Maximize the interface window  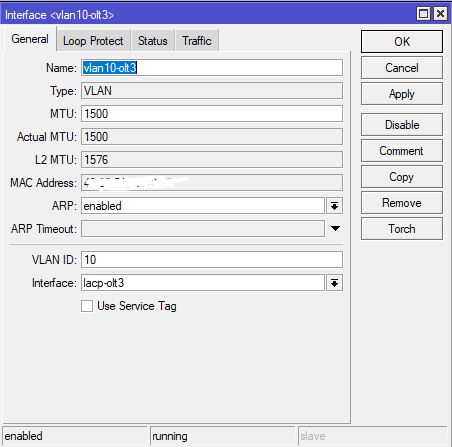point(423,14)
